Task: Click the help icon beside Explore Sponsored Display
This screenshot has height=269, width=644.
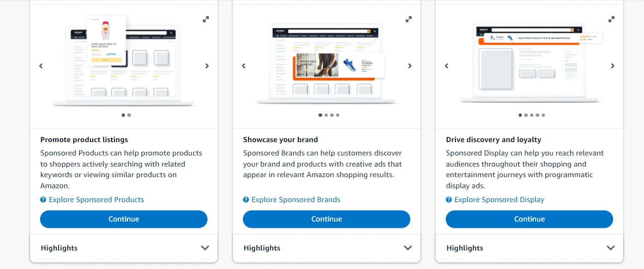Action: 449,199
